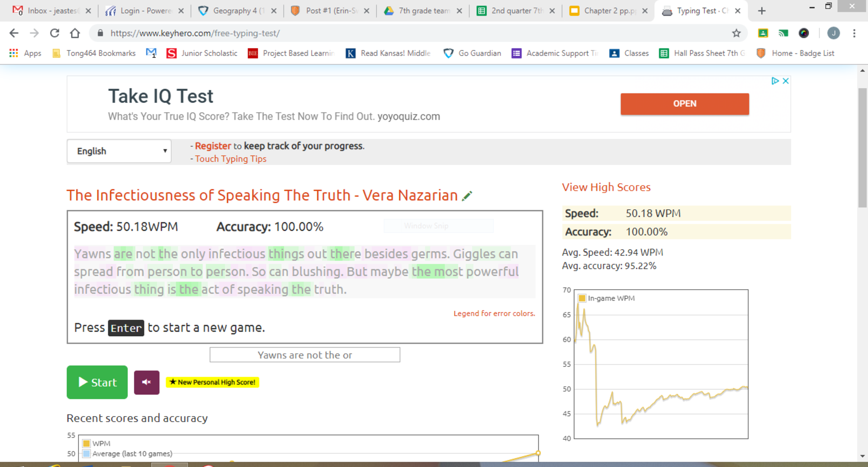Go to browser home page icon
This screenshot has width=868, height=467.
pos(75,33)
